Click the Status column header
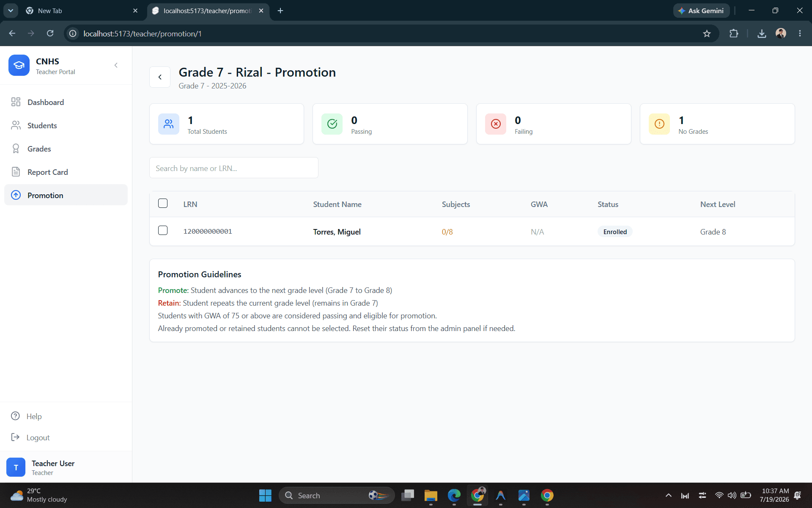Viewport: 812px width, 508px height. coord(608,204)
